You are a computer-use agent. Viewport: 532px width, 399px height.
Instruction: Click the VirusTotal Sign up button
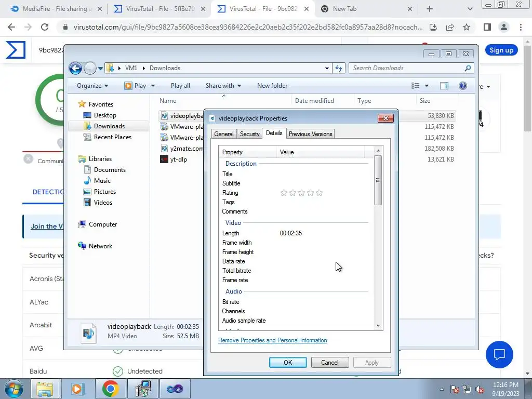501,50
